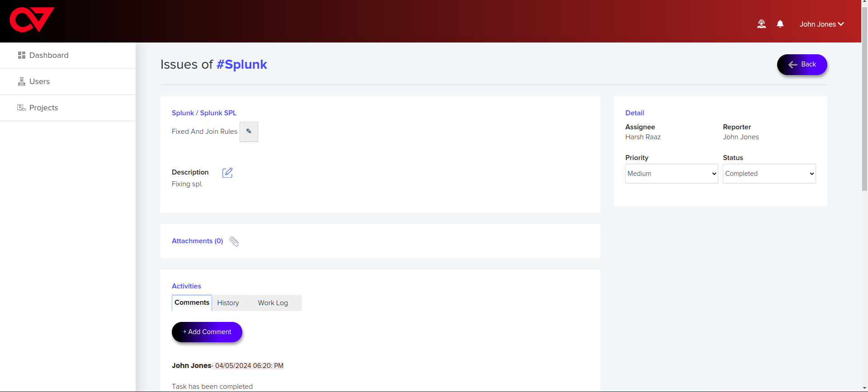Click reporter name "John Jones" in Detail

pos(741,137)
